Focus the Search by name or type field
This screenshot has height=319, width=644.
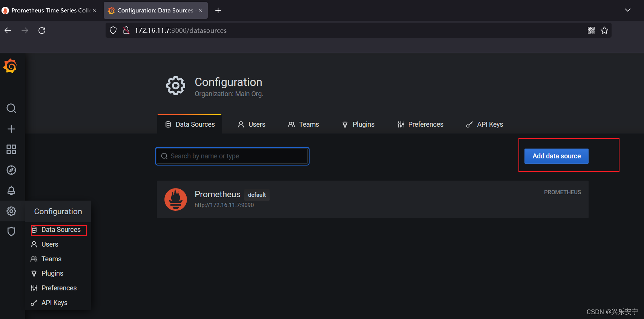click(x=232, y=156)
